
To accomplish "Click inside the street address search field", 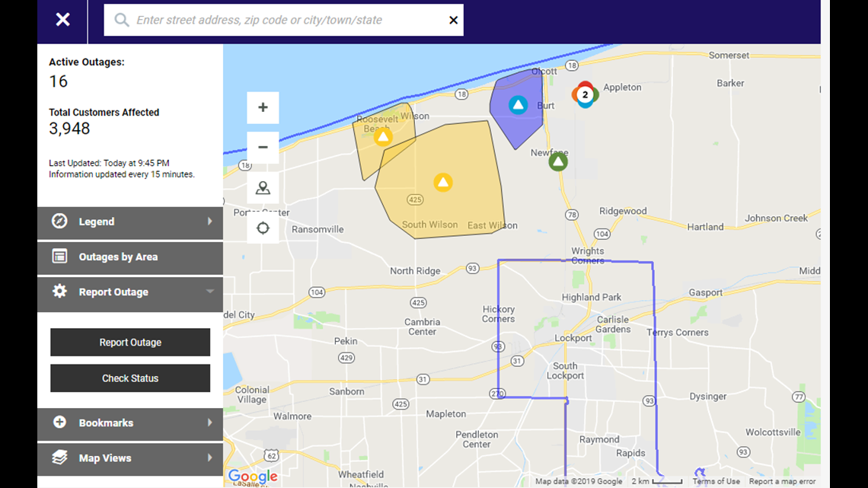I will 282,20.
